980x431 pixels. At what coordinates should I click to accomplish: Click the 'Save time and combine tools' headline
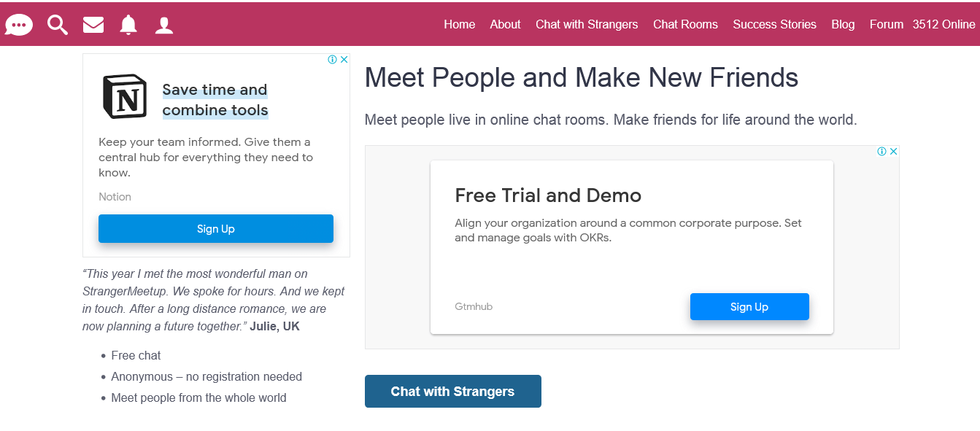215,100
